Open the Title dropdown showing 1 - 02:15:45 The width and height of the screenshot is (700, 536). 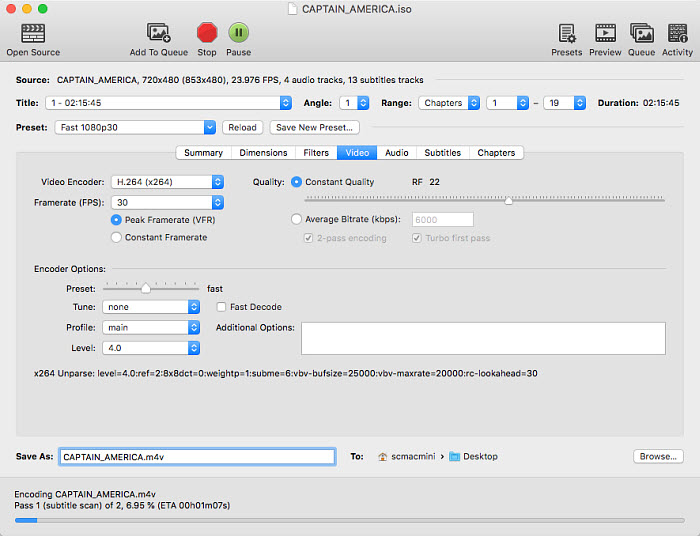click(x=168, y=103)
